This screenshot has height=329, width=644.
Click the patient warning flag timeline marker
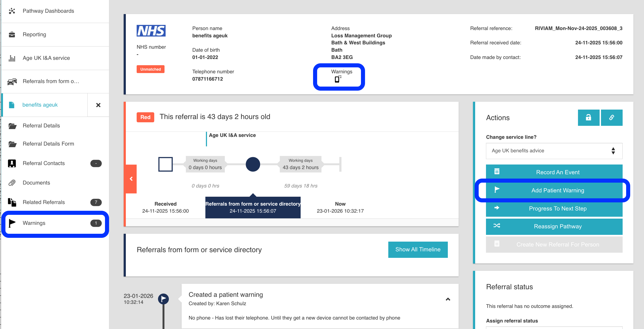163,299
